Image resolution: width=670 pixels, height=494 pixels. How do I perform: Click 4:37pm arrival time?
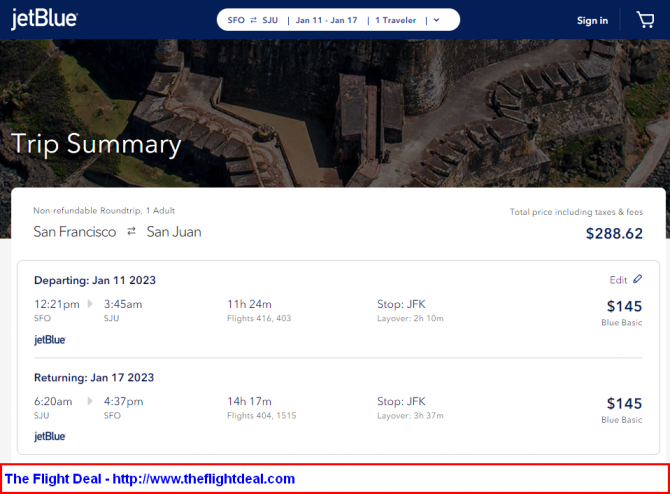(x=123, y=401)
